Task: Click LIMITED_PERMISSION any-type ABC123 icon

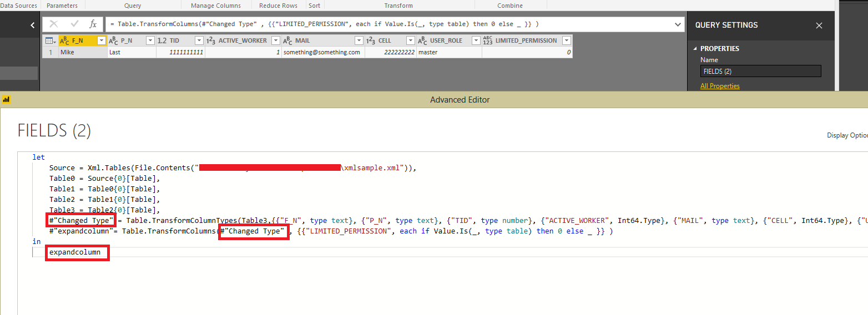Action: tap(488, 40)
